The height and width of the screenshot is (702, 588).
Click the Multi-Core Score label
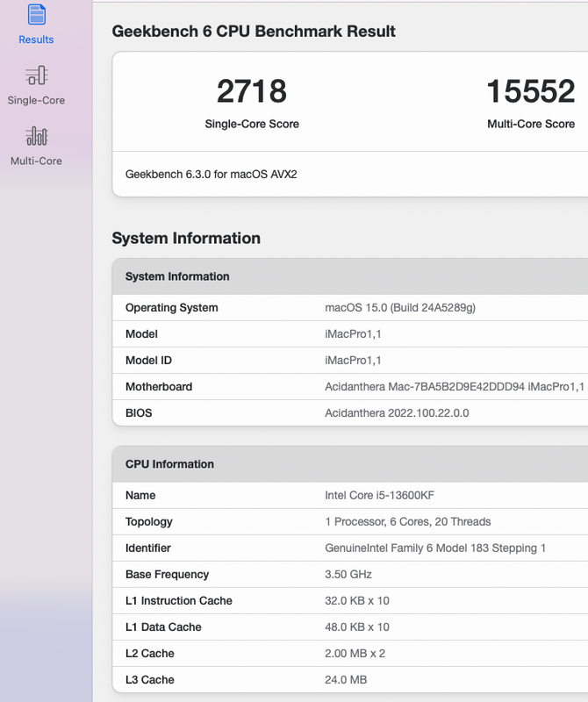(x=531, y=124)
